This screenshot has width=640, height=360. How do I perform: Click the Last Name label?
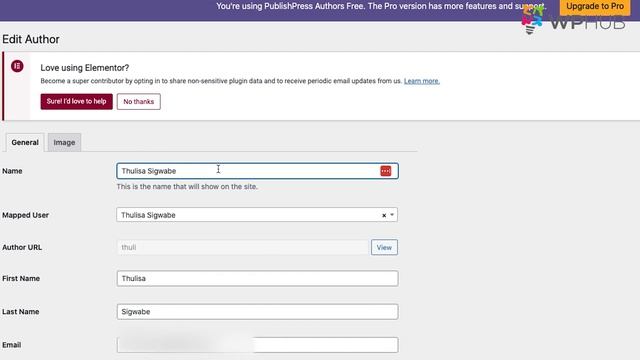click(20, 312)
